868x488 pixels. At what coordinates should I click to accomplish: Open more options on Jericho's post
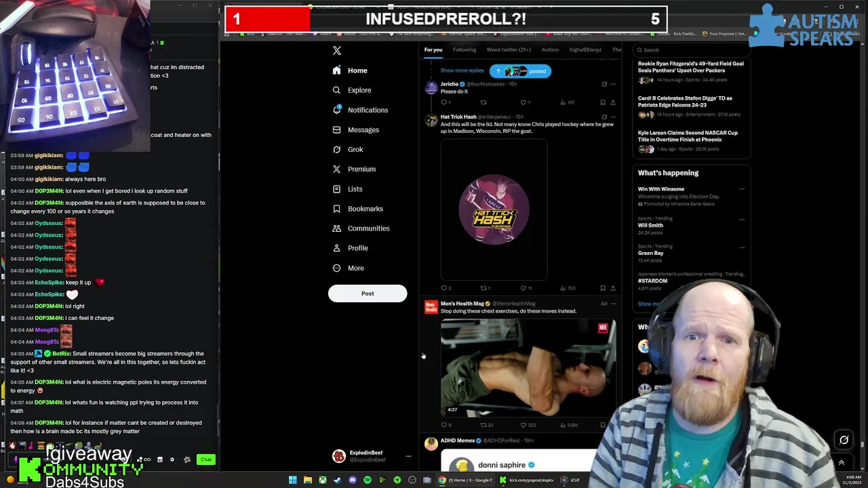612,84
